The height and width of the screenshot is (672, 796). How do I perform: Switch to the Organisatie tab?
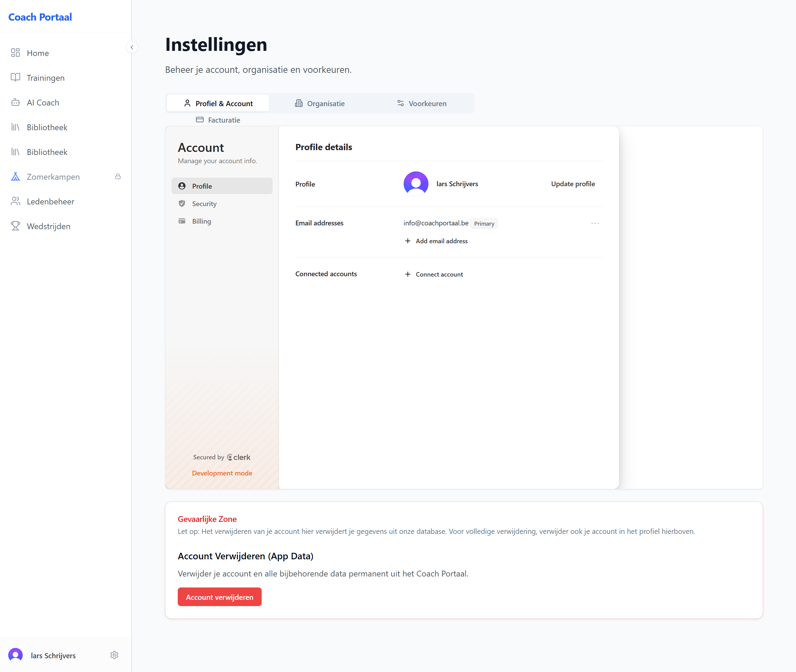point(319,103)
